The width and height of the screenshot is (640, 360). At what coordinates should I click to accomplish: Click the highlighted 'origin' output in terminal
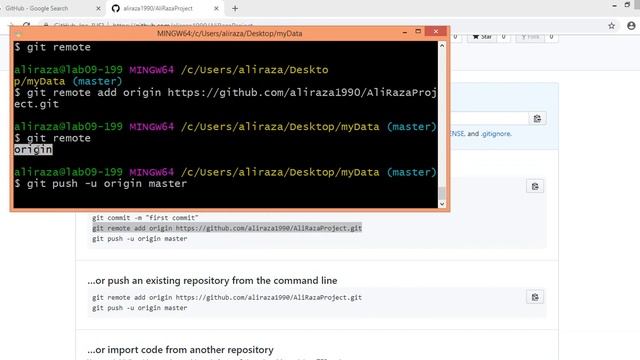coord(33,150)
